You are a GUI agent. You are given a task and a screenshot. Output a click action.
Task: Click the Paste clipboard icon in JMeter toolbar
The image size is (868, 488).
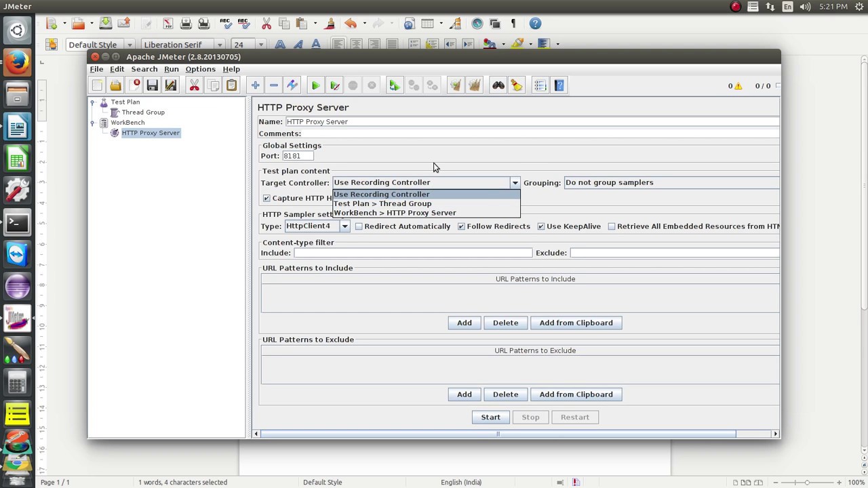[x=231, y=85]
